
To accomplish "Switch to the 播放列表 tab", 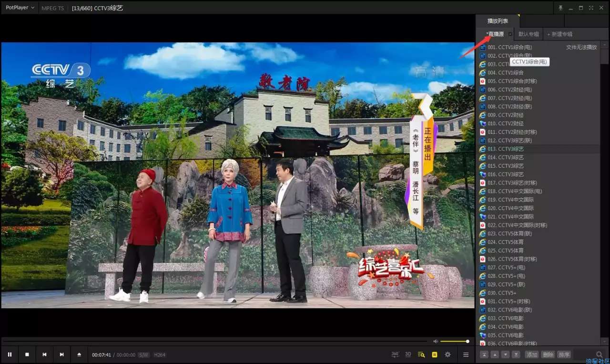I will pyautogui.click(x=498, y=21).
